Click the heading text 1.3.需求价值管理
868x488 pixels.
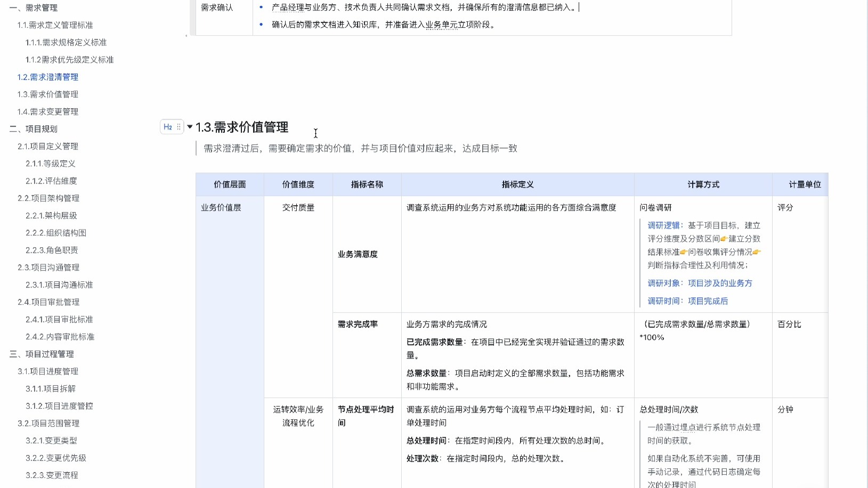[x=242, y=127]
